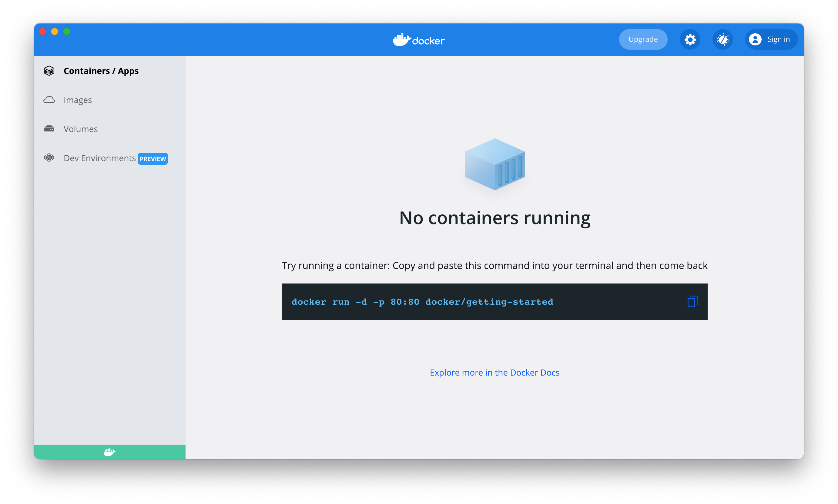
Task: Click the Sign in button
Action: tap(771, 39)
